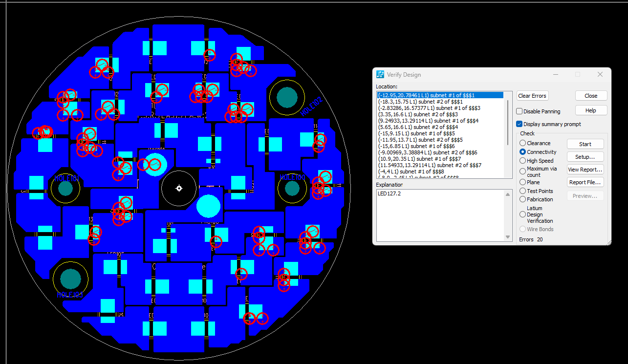The image size is (628, 364).
Task: Select error at (-18.3,15.75 L1) subnet #2
Action: pos(420,102)
